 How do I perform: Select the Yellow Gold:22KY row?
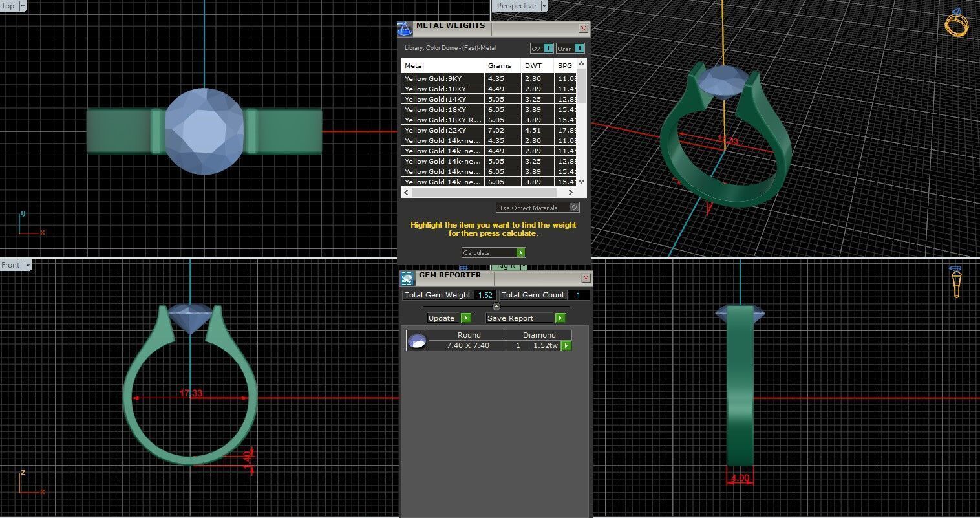[489, 130]
